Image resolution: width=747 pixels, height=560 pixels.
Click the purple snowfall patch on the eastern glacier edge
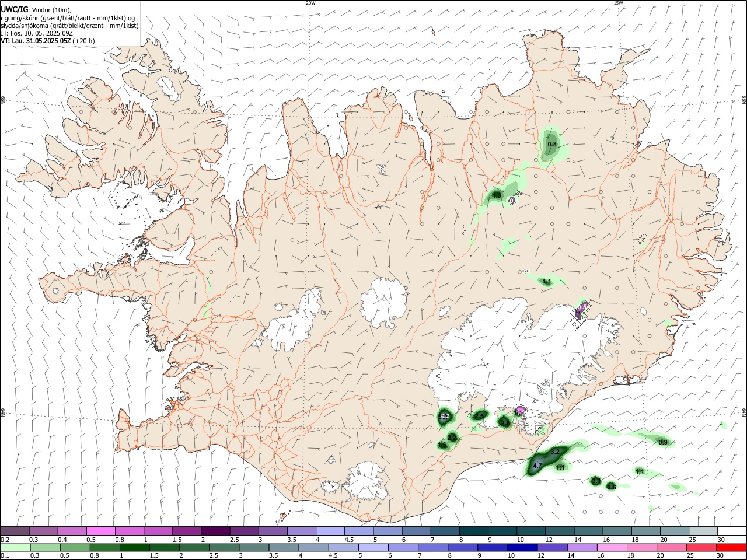coord(581,310)
